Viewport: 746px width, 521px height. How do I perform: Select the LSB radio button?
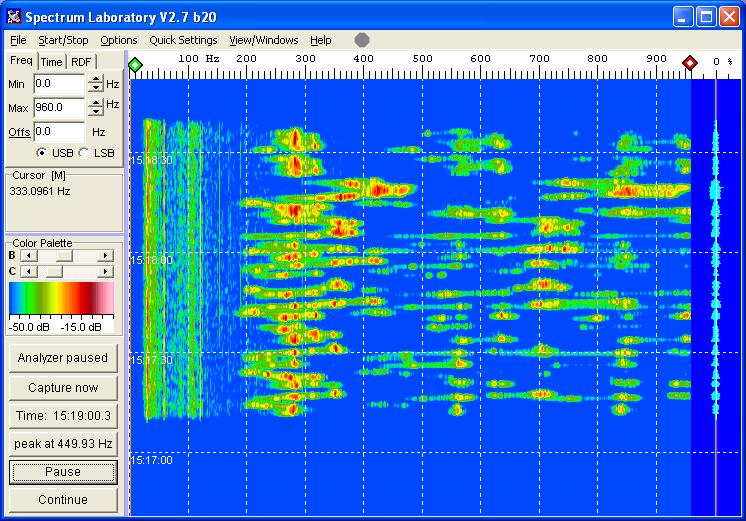tap(84, 153)
